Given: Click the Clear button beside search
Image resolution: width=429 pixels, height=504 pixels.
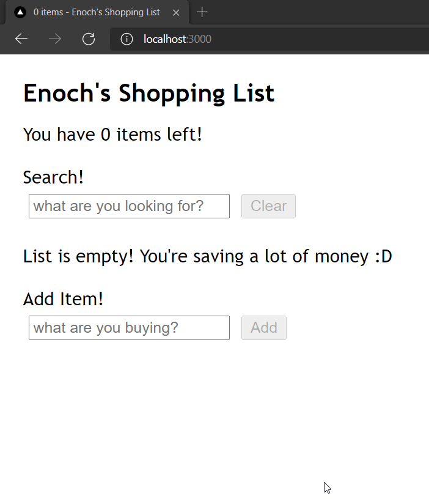Looking at the screenshot, I should pos(268,206).
